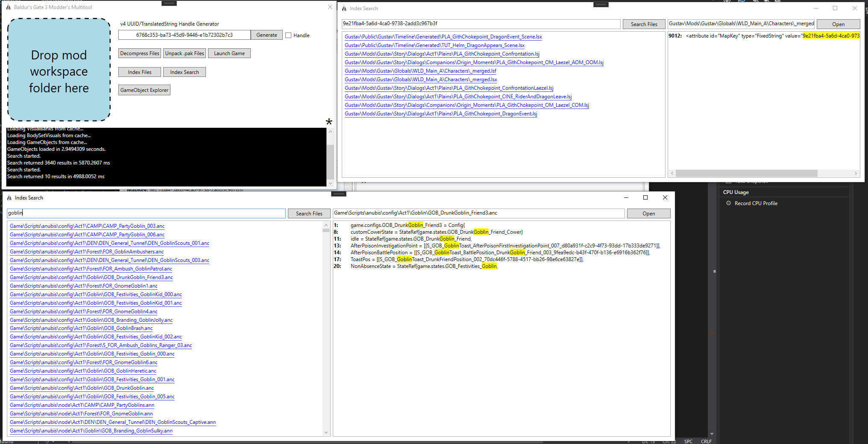
Task: Minimize the top Index Search window
Action: 816,8
